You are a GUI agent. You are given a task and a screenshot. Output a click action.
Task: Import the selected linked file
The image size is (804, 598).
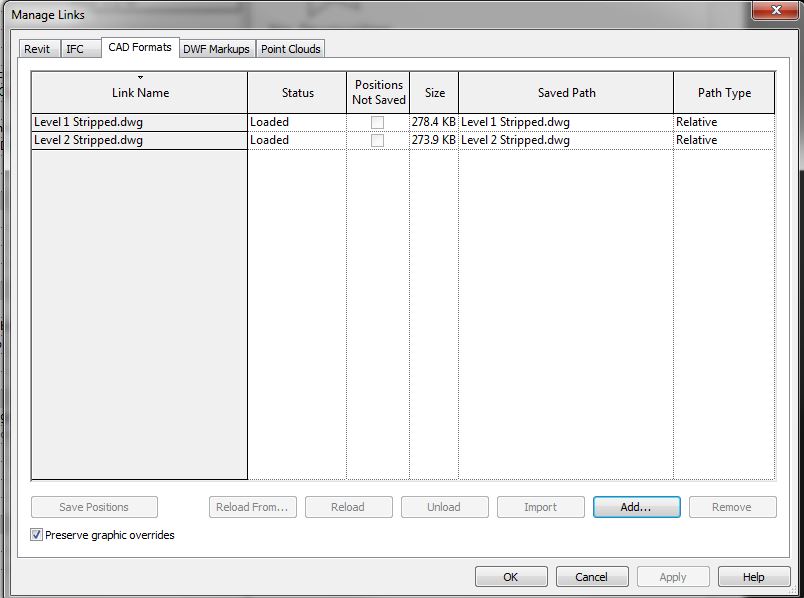(540, 507)
